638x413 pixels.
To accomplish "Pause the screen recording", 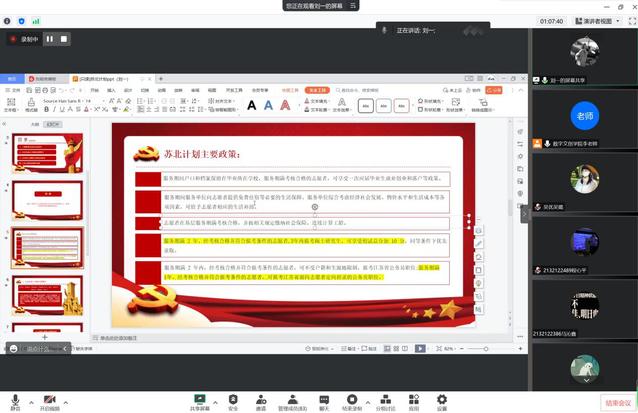I will point(49,39).
